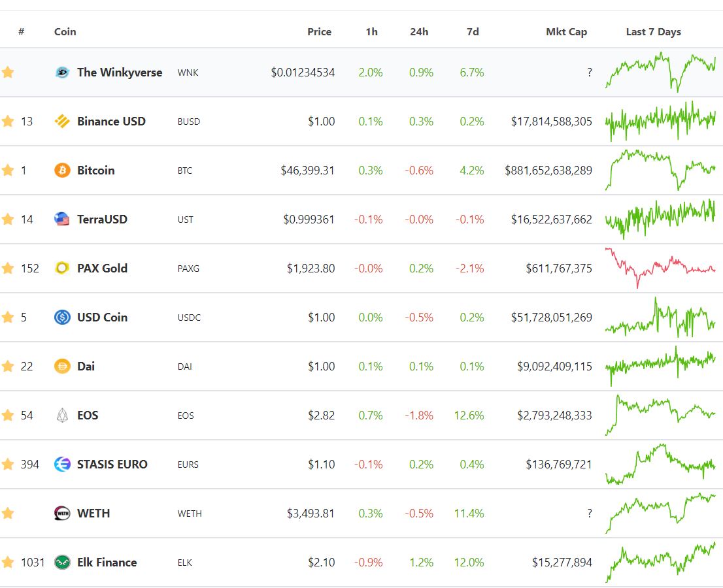Go to the WETH coin page
Screen dimensions: 723x588
coord(93,514)
